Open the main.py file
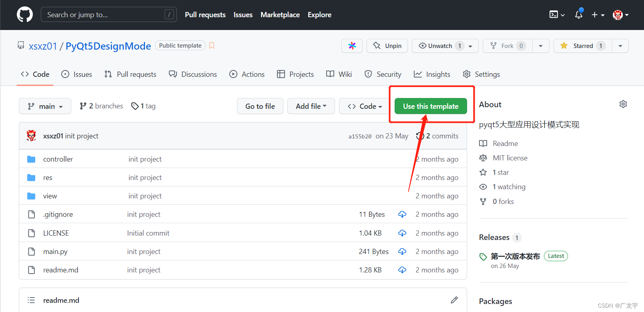Image resolution: width=644 pixels, height=312 pixels. click(55, 252)
